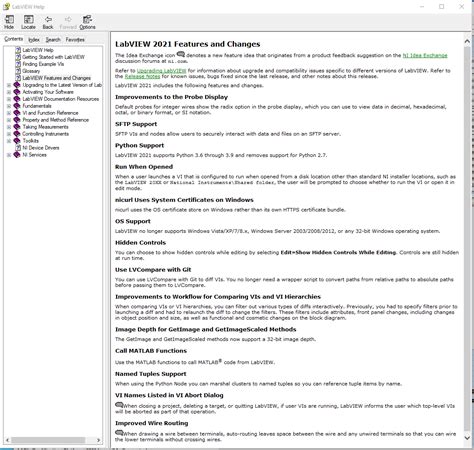Screen dimensions: 474x450
Task: Open the NI Idea Exchange link
Action: pos(425,55)
